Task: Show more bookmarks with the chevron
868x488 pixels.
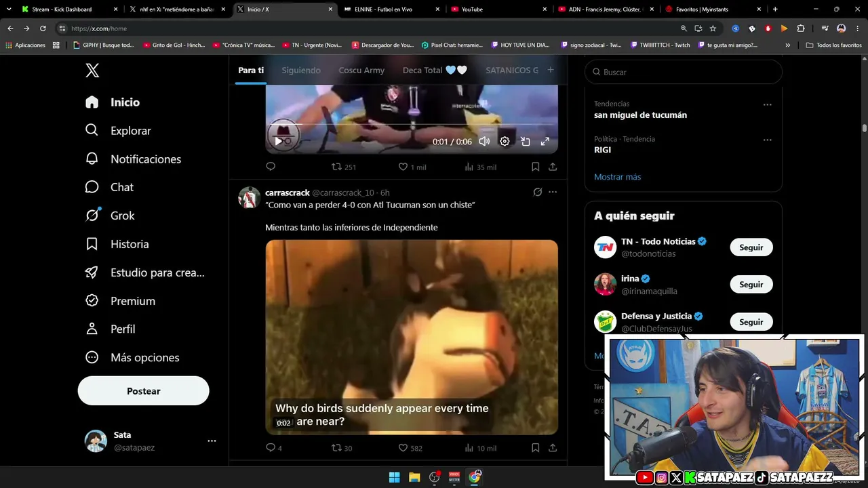Action: click(x=788, y=45)
